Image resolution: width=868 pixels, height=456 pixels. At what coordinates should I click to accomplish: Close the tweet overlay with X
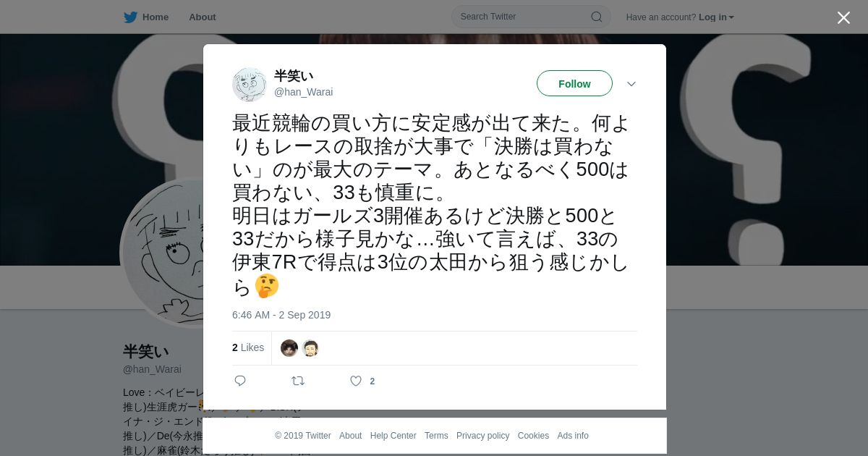pos(843,17)
